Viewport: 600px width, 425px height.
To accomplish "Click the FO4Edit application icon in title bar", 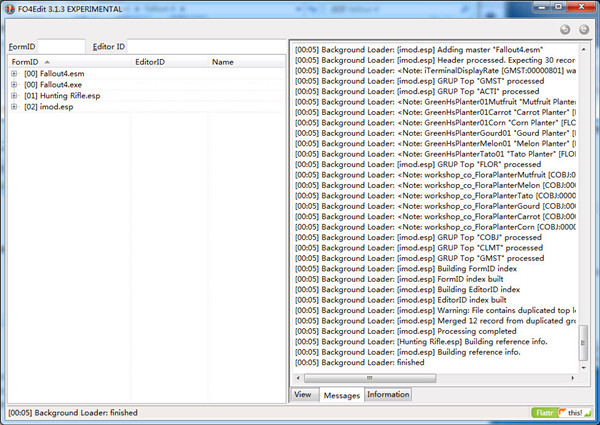I will (x=10, y=9).
